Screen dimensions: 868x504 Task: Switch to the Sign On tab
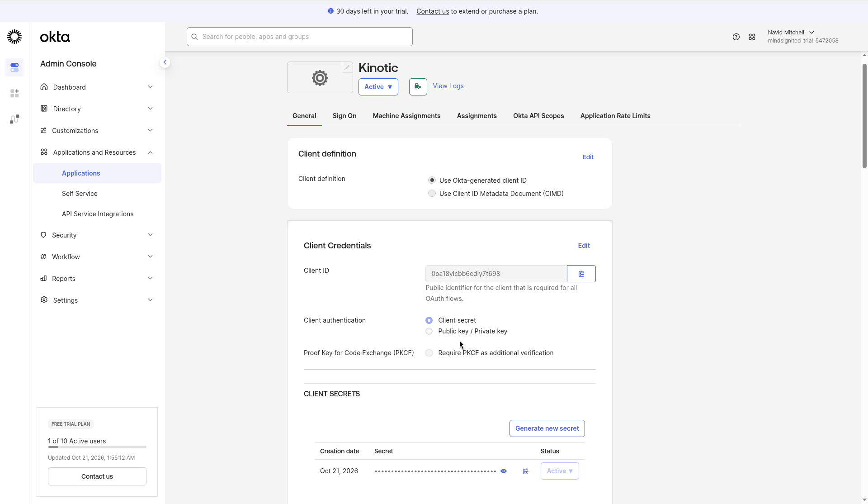point(344,116)
